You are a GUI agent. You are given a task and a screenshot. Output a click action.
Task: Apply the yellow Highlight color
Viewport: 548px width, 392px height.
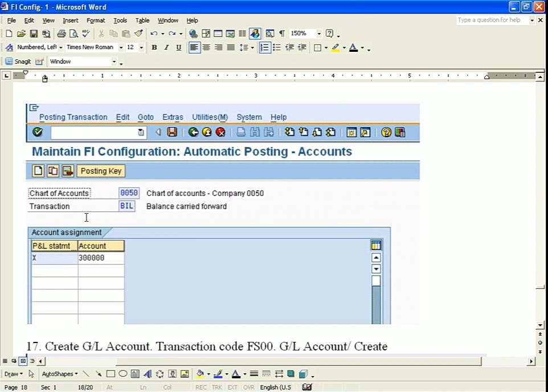[x=335, y=47]
